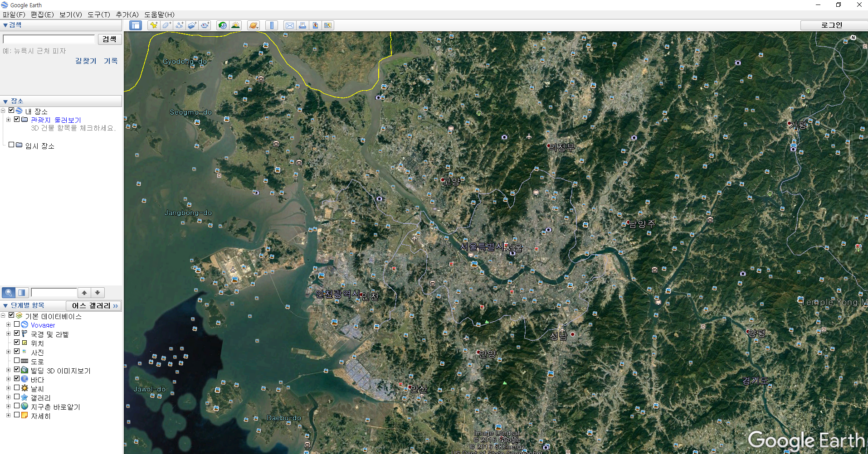Check the 임시 장소 checkbox

[x=11, y=145]
